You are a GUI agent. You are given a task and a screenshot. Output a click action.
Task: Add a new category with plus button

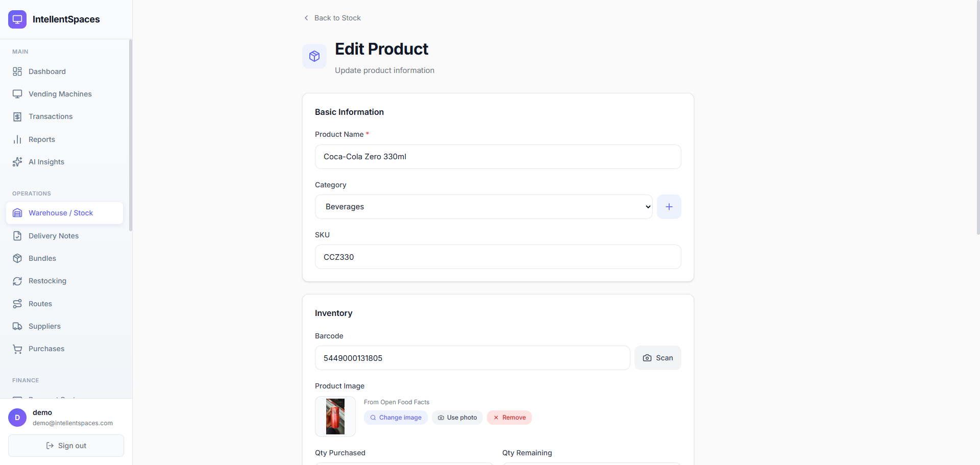(x=669, y=207)
